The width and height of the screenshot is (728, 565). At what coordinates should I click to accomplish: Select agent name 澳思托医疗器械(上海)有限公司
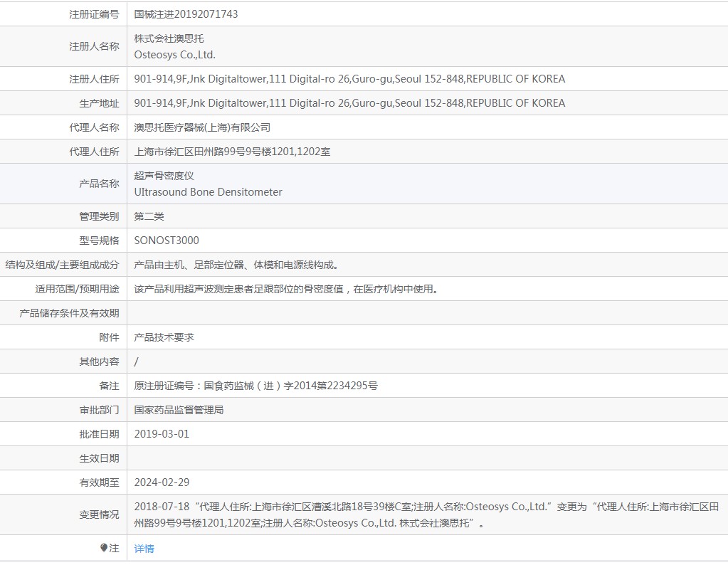[x=202, y=127]
